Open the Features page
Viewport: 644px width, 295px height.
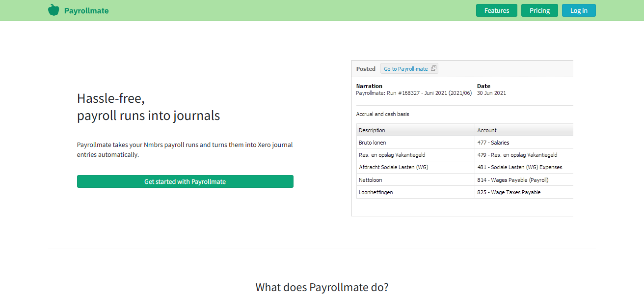pos(496,10)
